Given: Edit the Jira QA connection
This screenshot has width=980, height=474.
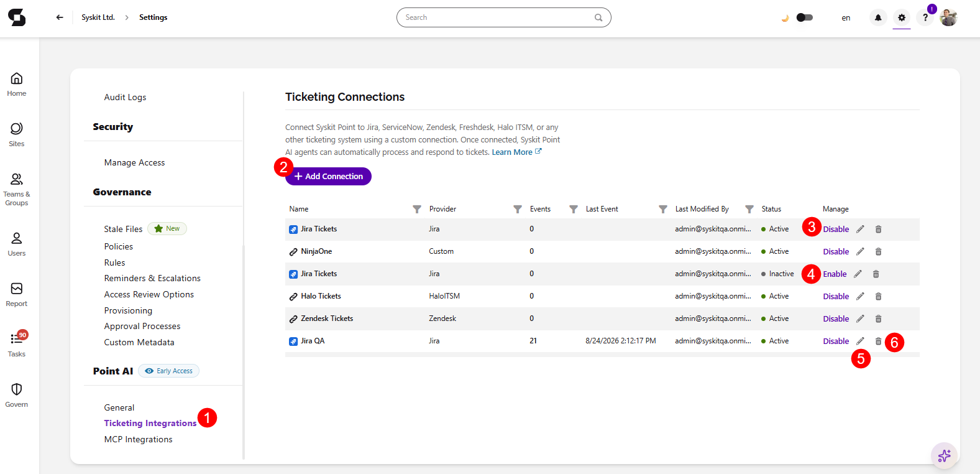Looking at the screenshot, I should pyautogui.click(x=860, y=341).
